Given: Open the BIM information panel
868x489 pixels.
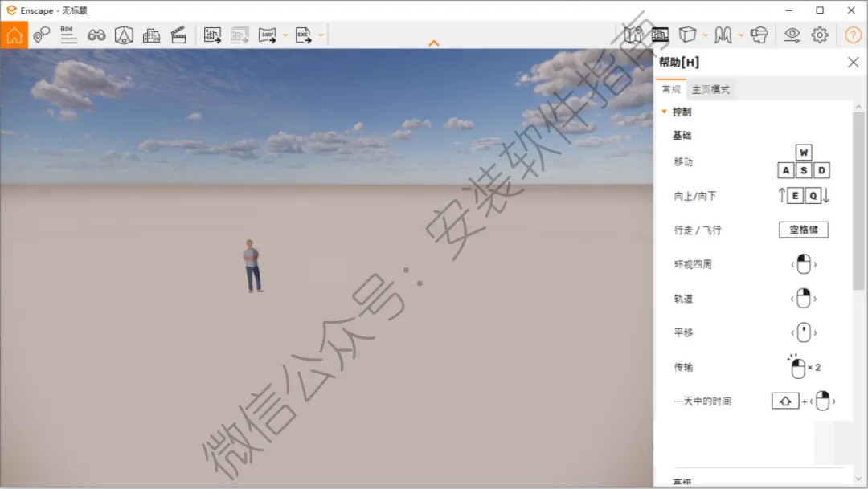Looking at the screenshot, I should 68,35.
